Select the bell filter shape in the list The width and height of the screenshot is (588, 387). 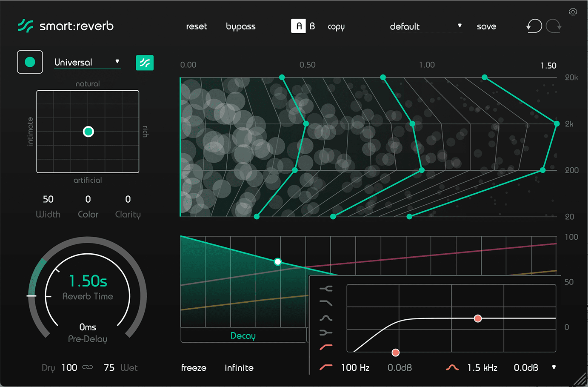tap(326, 318)
